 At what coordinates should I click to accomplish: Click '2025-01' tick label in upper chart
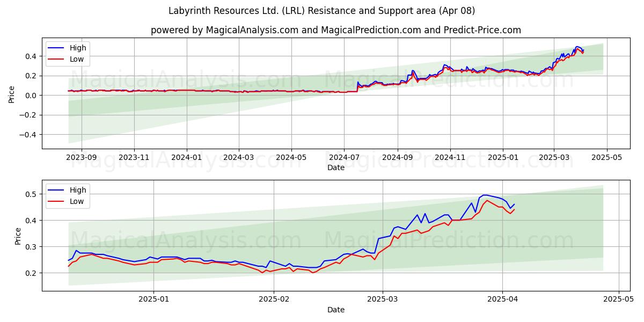point(502,157)
